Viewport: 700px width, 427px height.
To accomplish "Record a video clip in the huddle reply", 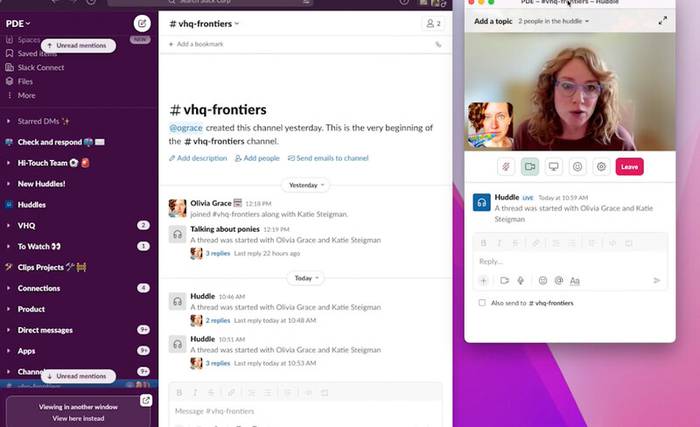I will pyautogui.click(x=504, y=280).
